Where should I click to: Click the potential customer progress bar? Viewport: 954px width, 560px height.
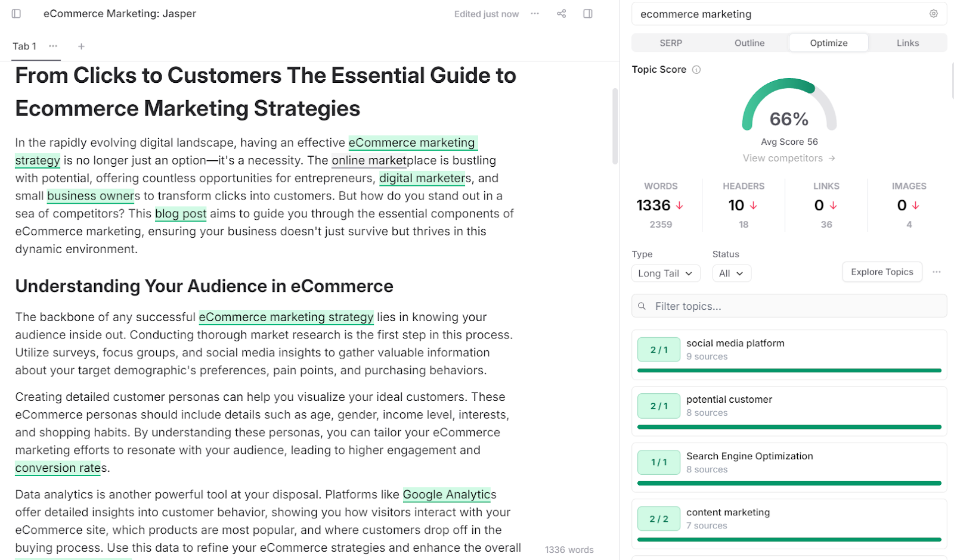click(789, 427)
